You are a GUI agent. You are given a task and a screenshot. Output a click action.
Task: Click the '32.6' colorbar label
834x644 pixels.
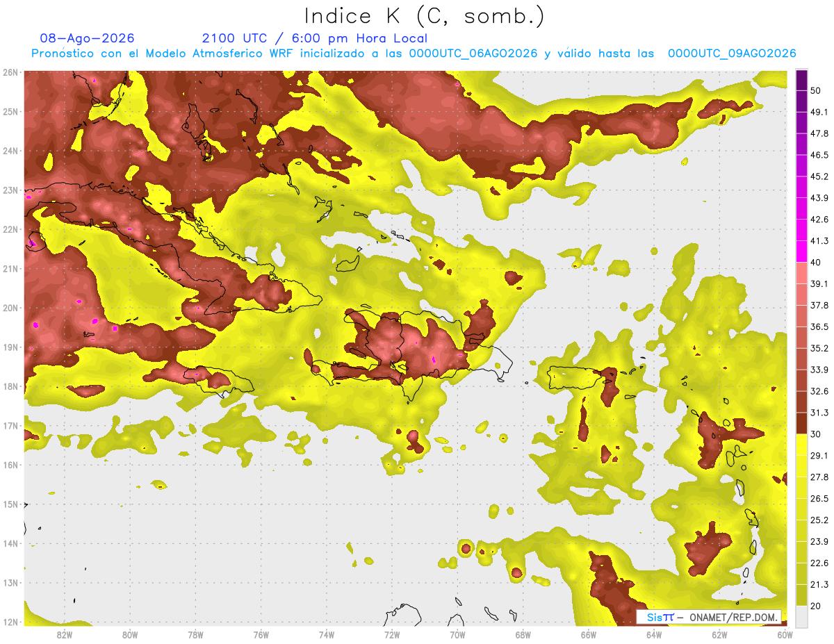click(x=819, y=391)
